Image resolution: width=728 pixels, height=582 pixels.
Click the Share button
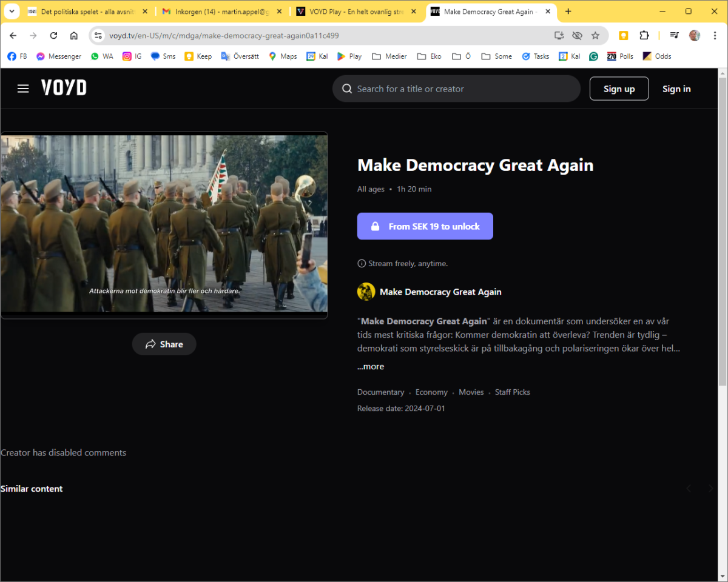tap(164, 344)
